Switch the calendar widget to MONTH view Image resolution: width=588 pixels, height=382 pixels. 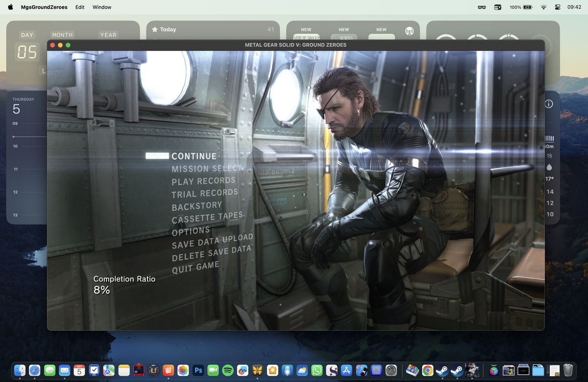point(62,35)
